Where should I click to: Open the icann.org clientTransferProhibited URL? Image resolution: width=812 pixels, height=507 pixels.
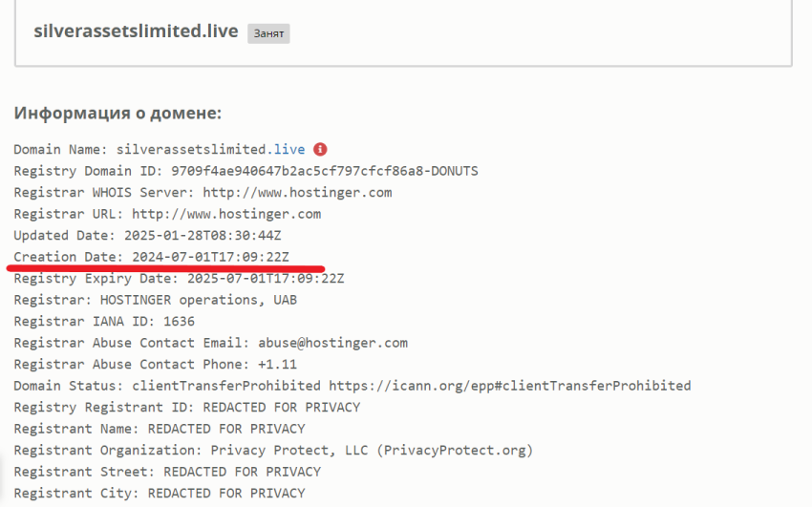[509, 386]
